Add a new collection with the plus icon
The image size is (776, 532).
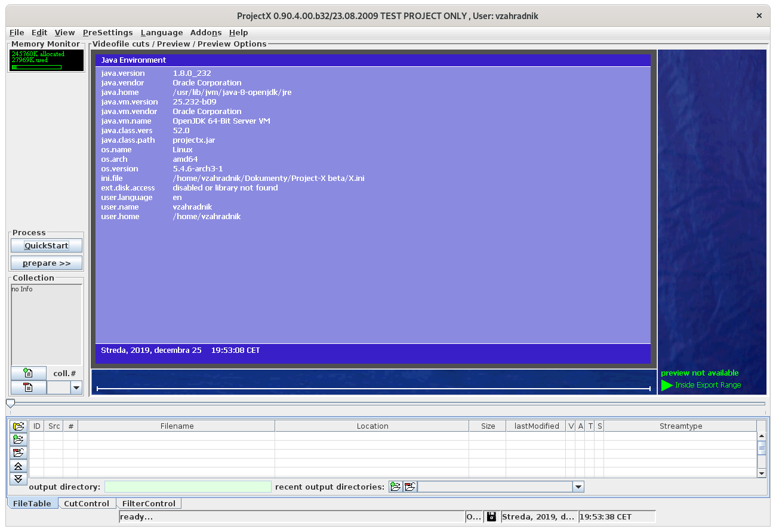[28, 373]
